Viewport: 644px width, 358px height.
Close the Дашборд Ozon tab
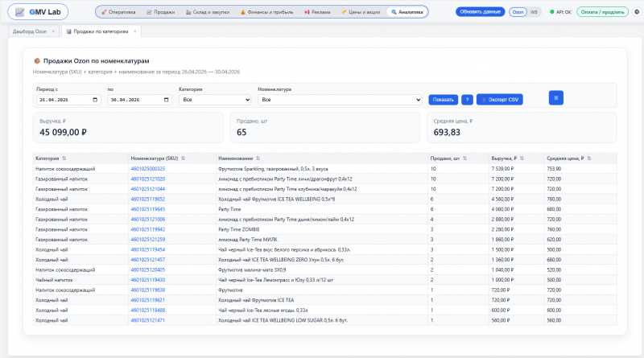[53, 31]
